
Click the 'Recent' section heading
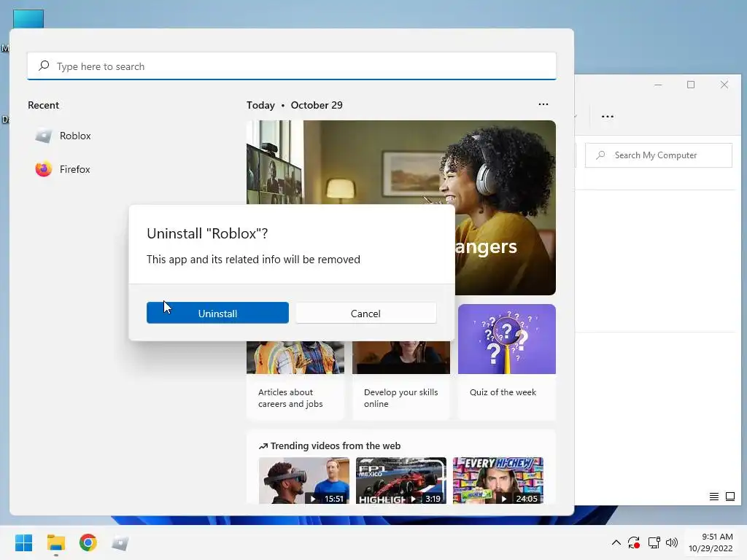[x=43, y=105]
